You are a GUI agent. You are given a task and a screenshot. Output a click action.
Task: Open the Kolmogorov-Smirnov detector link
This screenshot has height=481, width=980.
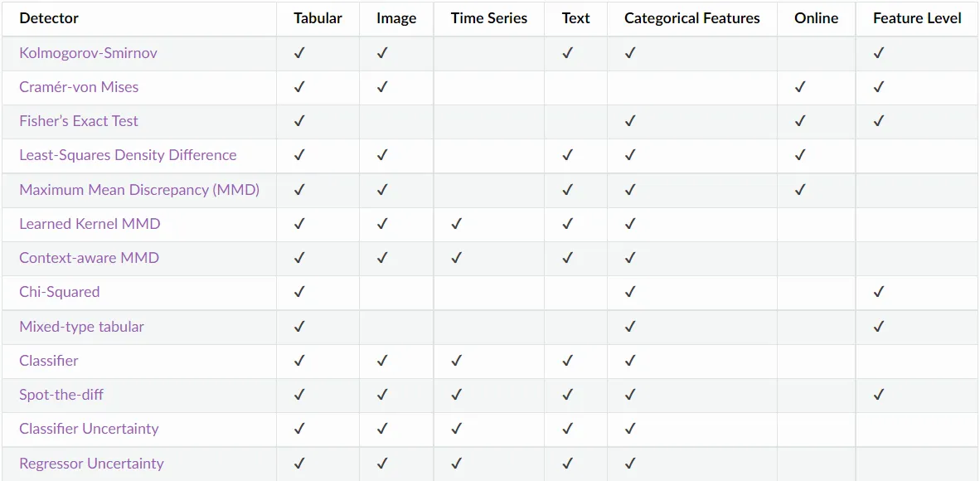(x=88, y=53)
